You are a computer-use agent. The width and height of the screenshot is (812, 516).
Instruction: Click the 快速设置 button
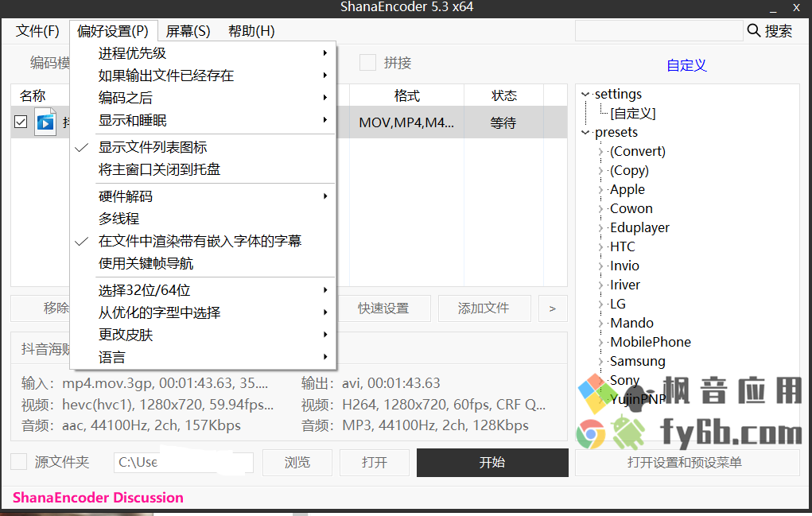384,308
